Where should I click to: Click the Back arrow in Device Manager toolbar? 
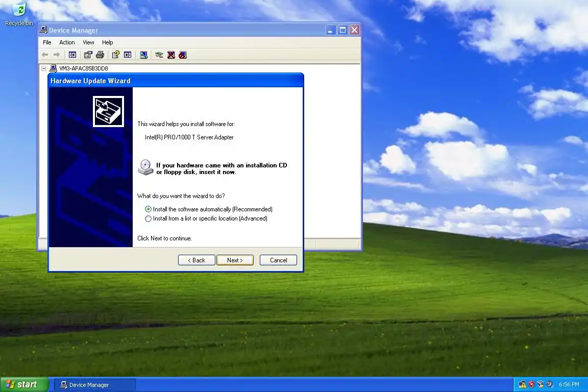coord(45,55)
